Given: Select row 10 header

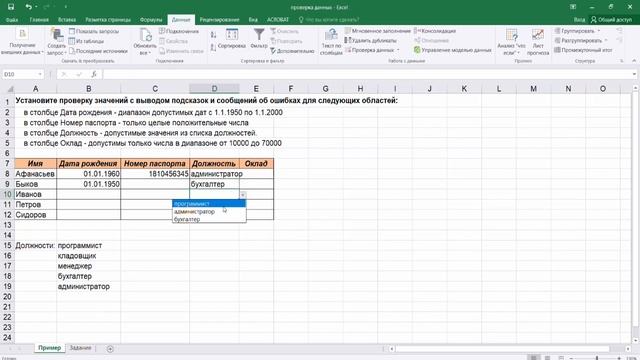Looking at the screenshot, I should (7, 194).
